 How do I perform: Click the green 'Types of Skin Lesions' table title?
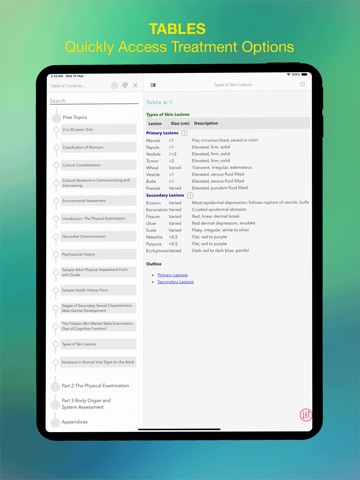click(x=168, y=114)
